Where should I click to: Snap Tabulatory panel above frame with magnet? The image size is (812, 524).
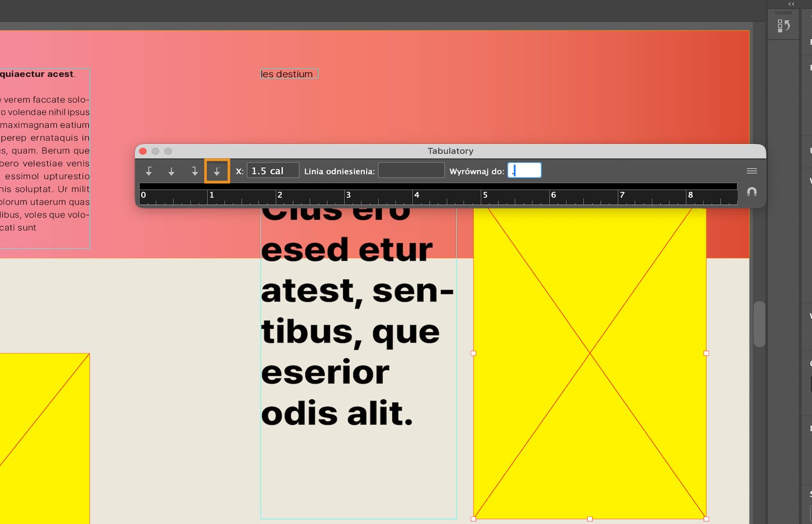tap(752, 192)
